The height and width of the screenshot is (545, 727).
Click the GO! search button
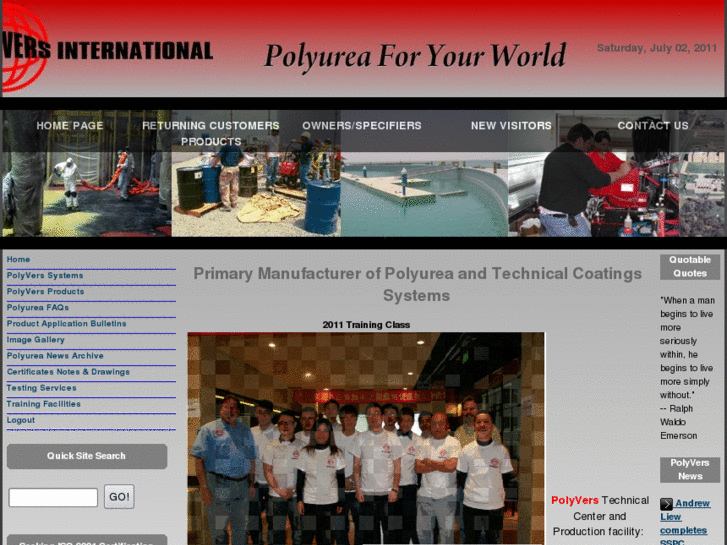click(x=119, y=497)
